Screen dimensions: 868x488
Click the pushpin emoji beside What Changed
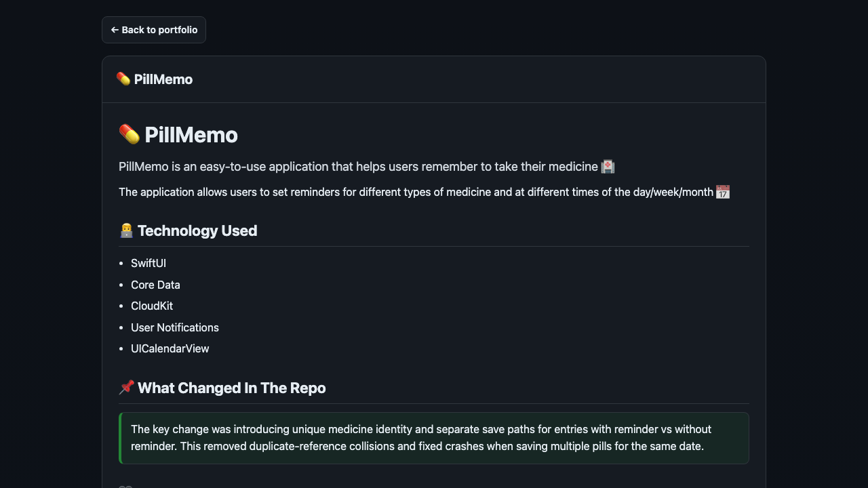(125, 387)
